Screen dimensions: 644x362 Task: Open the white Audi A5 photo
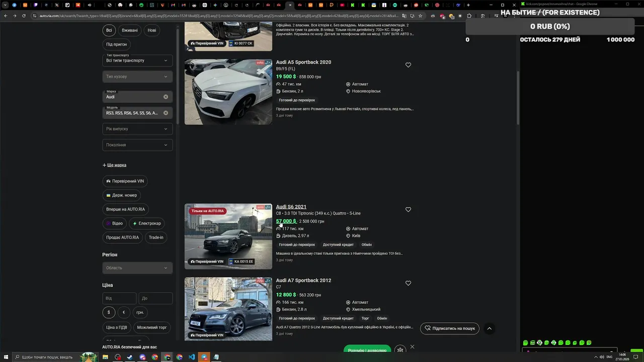click(x=228, y=92)
